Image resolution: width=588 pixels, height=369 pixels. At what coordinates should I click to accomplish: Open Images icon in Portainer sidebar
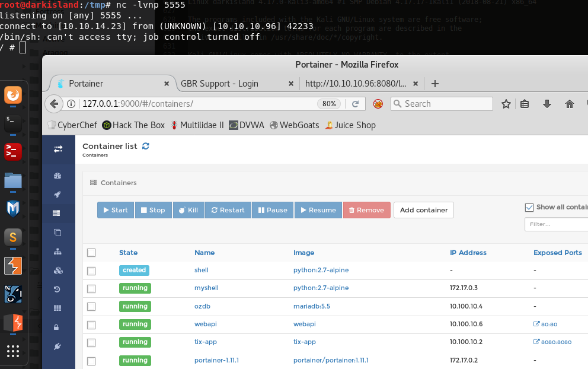tap(57, 233)
